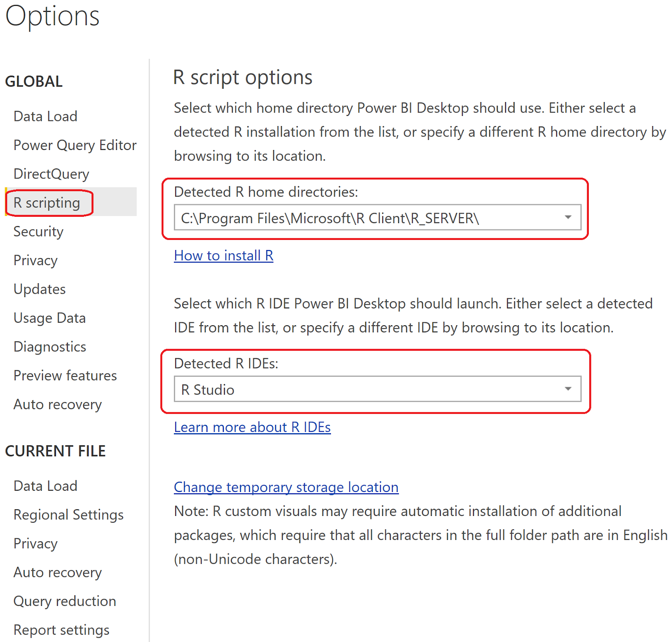Image resolution: width=672 pixels, height=642 pixels.
Task: Open How to install R link
Action: (x=223, y=255)
